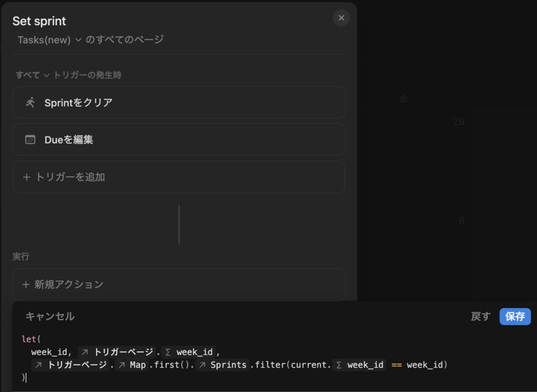This screenshot has width=537, height=392.
Task: Open the Tasks(new) database dropdown
Action: [x=49, y=40]
